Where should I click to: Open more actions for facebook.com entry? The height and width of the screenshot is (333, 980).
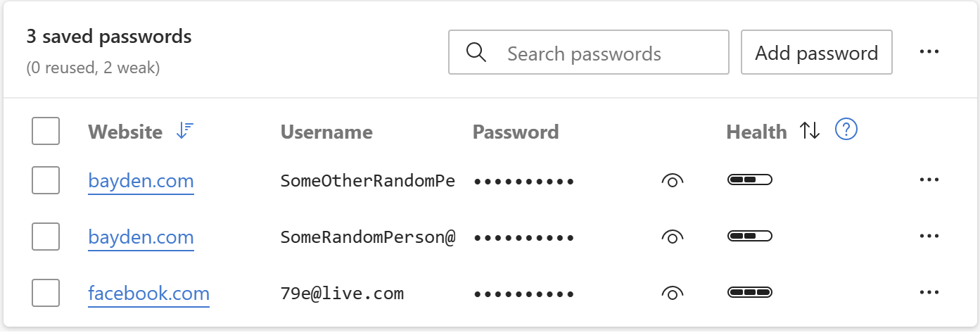pyautogui.click(x=929, y=292)
